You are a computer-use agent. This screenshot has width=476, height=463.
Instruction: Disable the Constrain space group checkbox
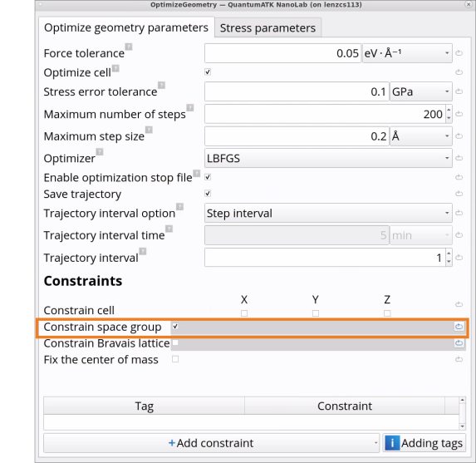[x=175, y=327]
